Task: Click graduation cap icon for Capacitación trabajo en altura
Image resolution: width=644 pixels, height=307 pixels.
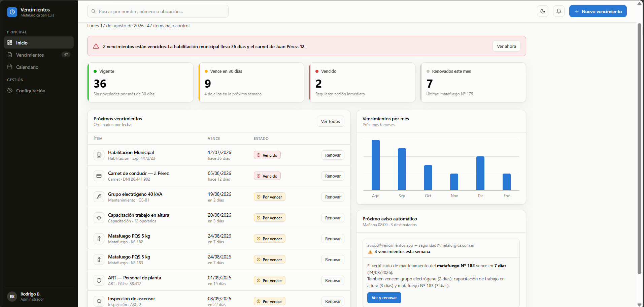Action: point(99,218)
